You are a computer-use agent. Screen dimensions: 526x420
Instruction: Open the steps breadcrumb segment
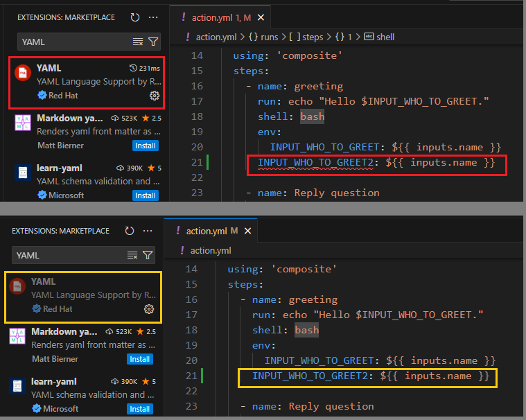click(306, 37)
